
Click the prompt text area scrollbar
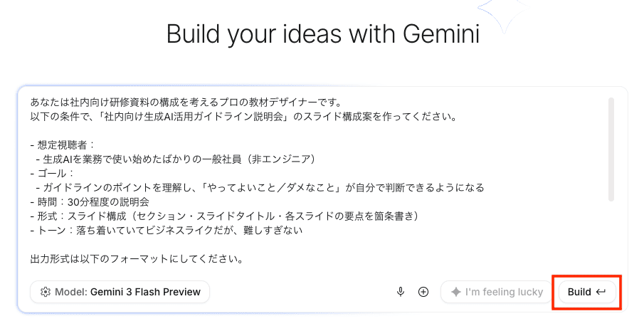coord(611,149)
